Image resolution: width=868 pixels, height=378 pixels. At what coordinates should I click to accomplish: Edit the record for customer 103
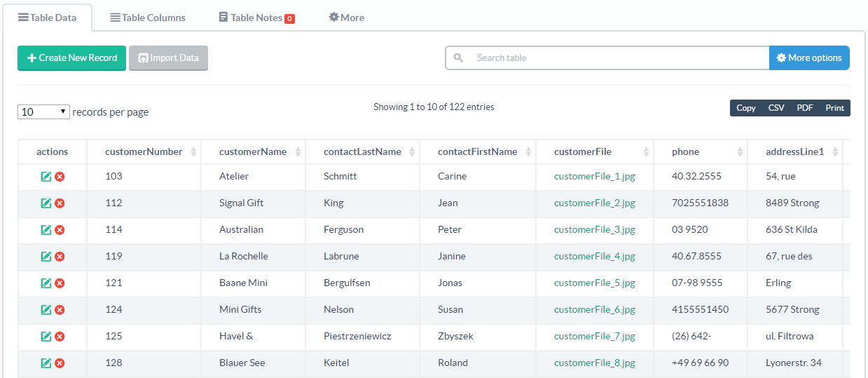point(46,177)
